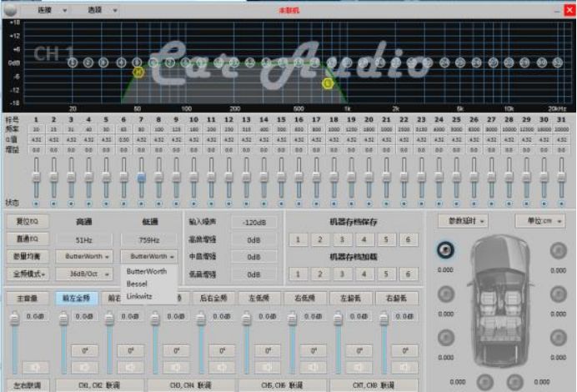Open the 选项 dropdown menu
Image resolution: width=577 pixels, height=392 pixels.
coord(102,10)
